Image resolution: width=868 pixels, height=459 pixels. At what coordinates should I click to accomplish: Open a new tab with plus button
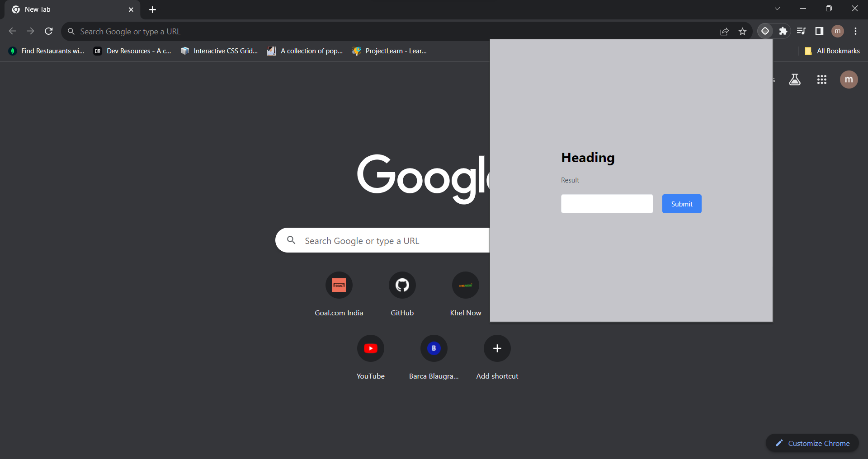tap(153, 9)
